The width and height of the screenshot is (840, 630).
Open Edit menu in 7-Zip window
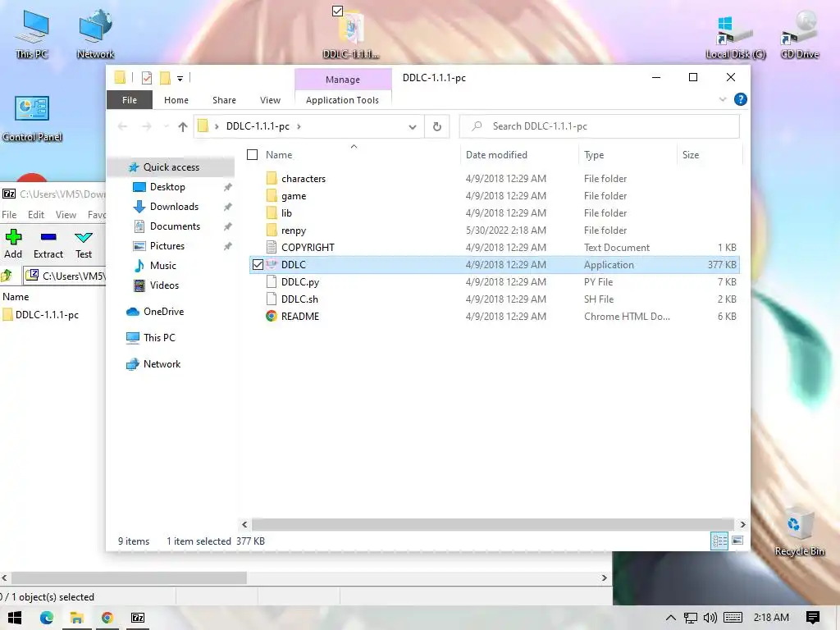[36, 215]
